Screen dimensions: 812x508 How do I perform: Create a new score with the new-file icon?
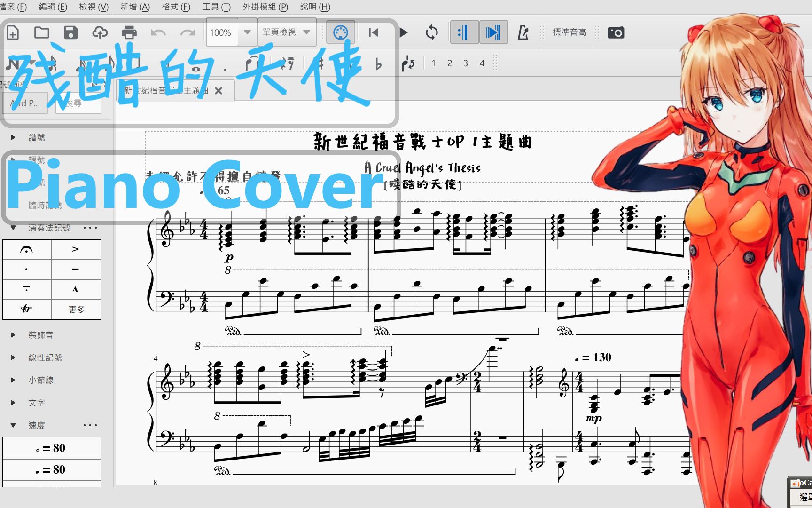13,33
